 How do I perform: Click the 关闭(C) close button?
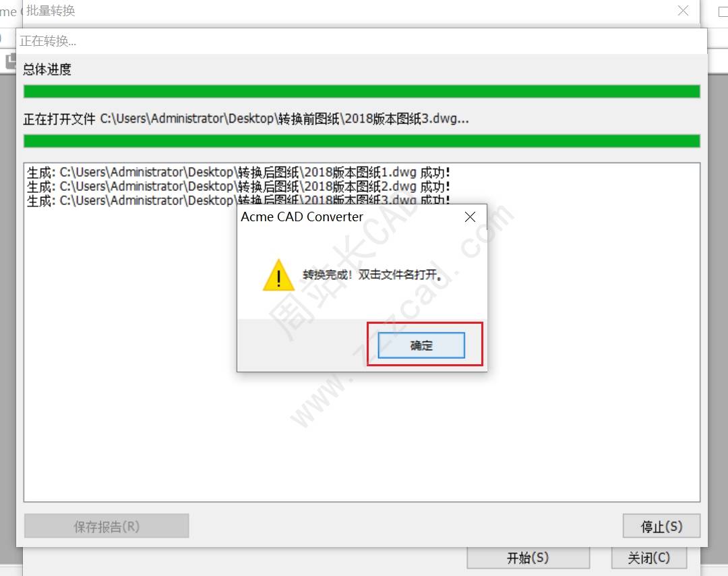[x=648, y=557]
